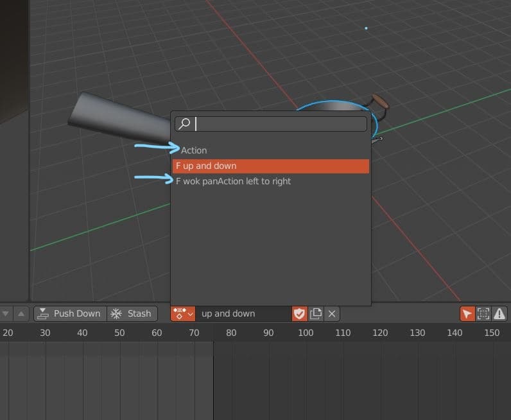Click the 'up and down' action name field
The image size is (511, 420).
[x=243, y=313]
